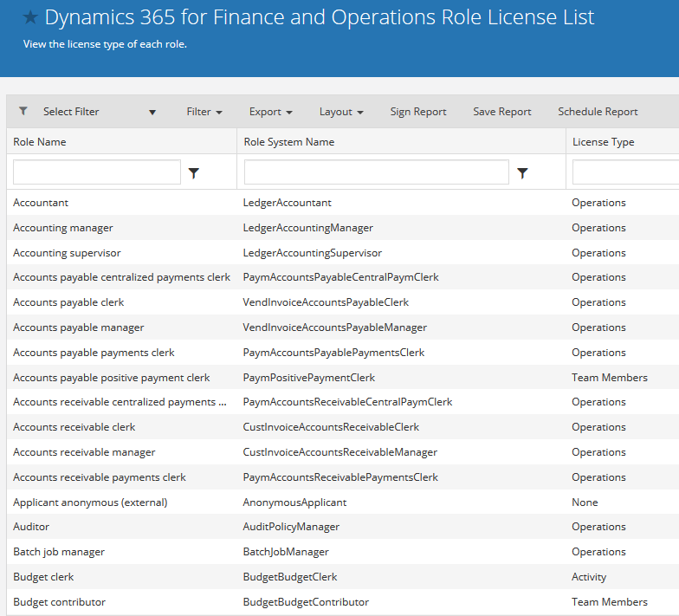Expand the Layout menu
The image size is (679, 616).
(341, 112)
